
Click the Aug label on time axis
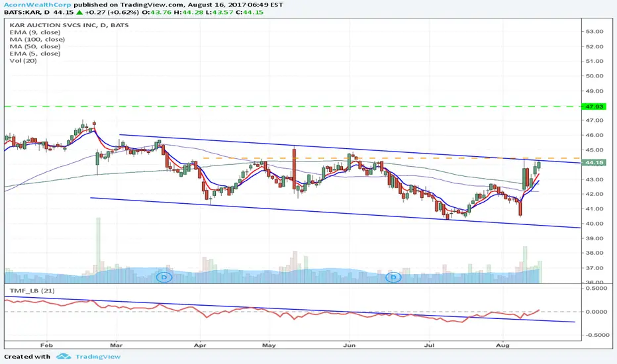[x=502, y=345]
